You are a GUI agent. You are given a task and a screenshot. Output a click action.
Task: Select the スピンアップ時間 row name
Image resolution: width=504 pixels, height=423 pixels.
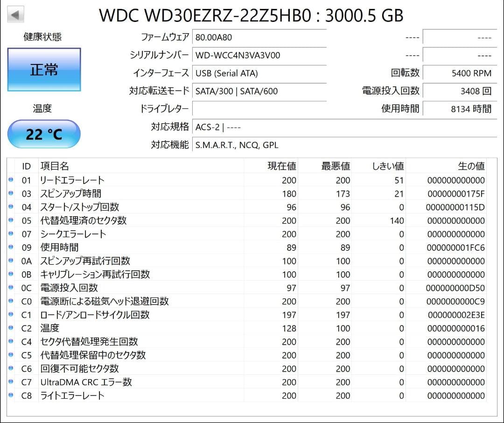(x=71, y=194)
